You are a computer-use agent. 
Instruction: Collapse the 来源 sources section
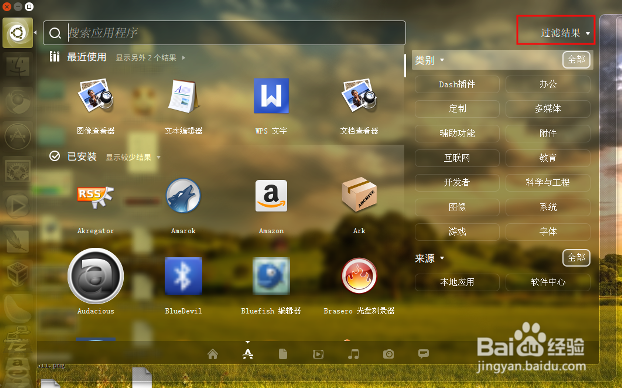point(429,259)
